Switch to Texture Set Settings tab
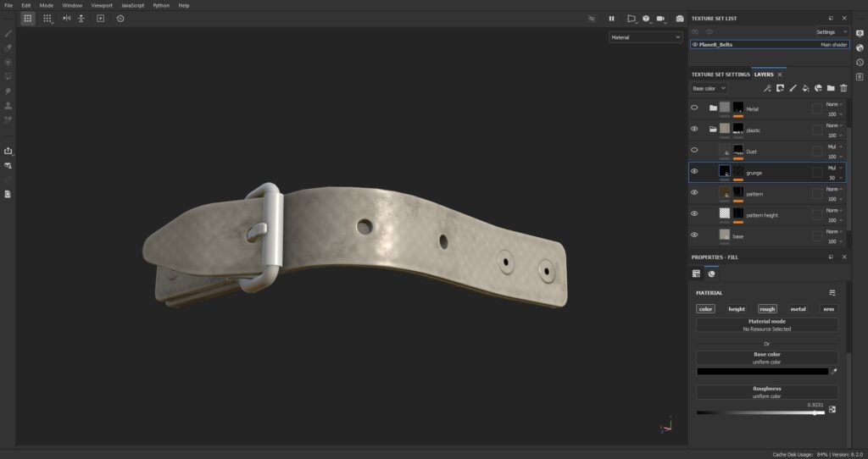Image resolution: width=868 pixels, height=459 pixels. tap(721, 75)
